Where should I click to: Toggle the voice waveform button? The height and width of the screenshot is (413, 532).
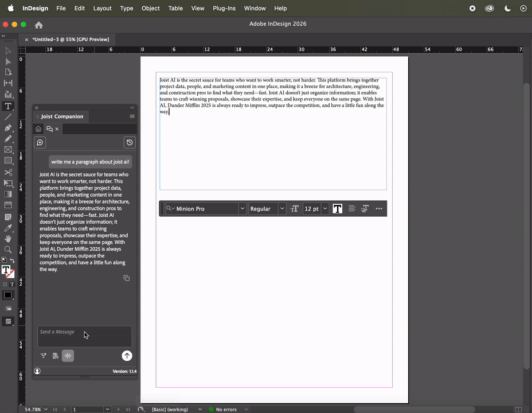(68, 356)
